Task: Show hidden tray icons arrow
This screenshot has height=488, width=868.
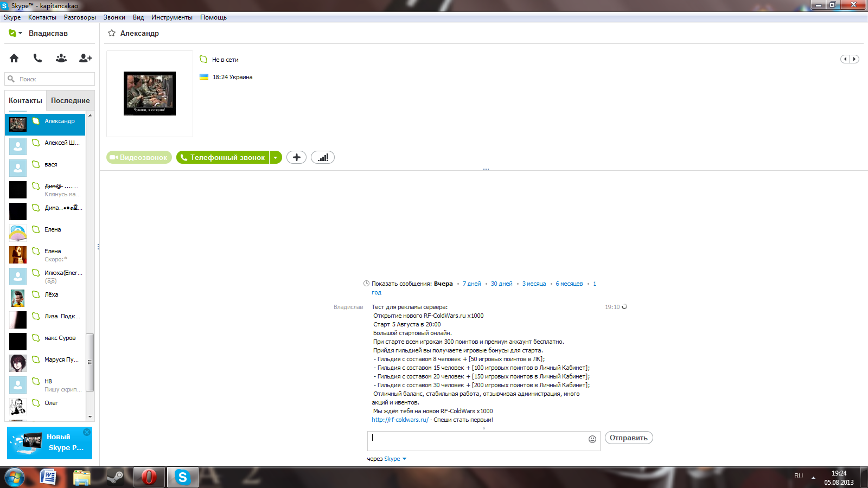Action: click(x=813, y=478)
